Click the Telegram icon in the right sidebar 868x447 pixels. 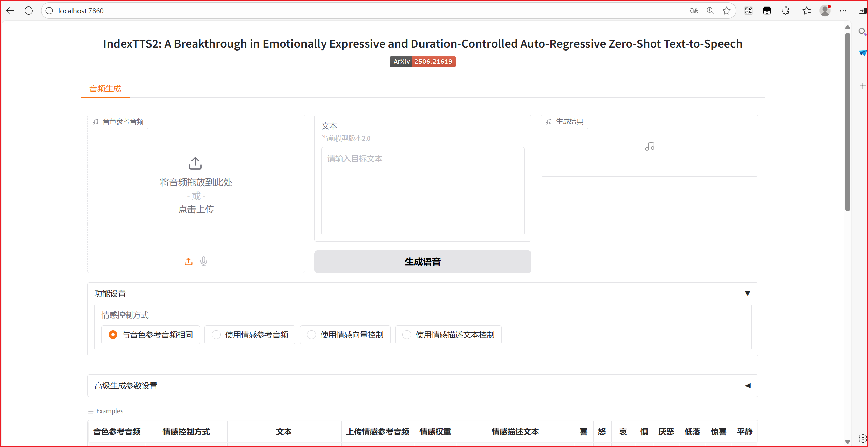863,53
